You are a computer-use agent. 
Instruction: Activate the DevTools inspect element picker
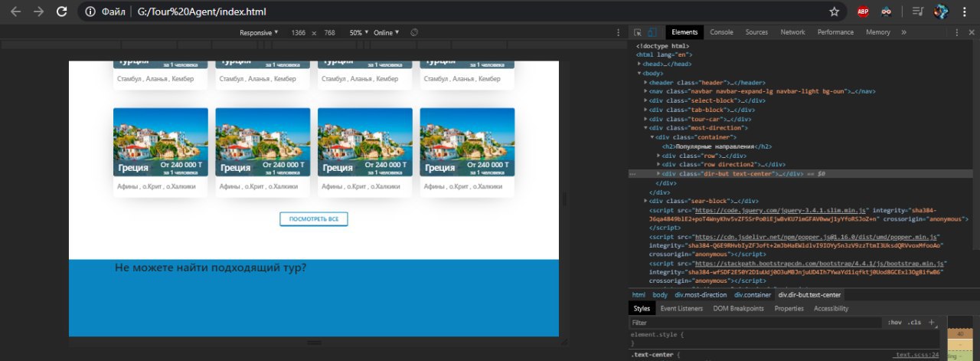coord(637,32)
